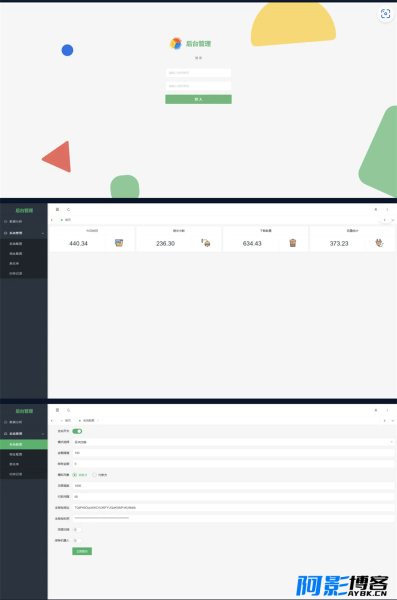Click the hamburger menu icon in the dashboard header

(57, 209)
